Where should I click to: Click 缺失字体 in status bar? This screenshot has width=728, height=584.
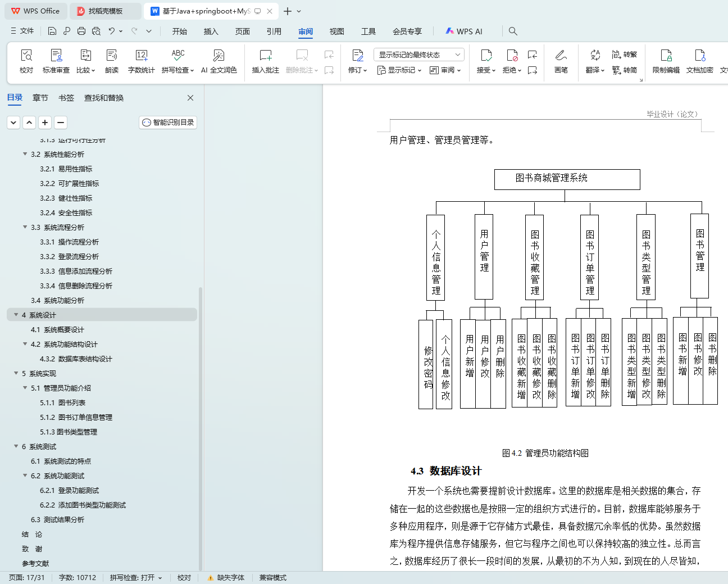pos(226,578)
